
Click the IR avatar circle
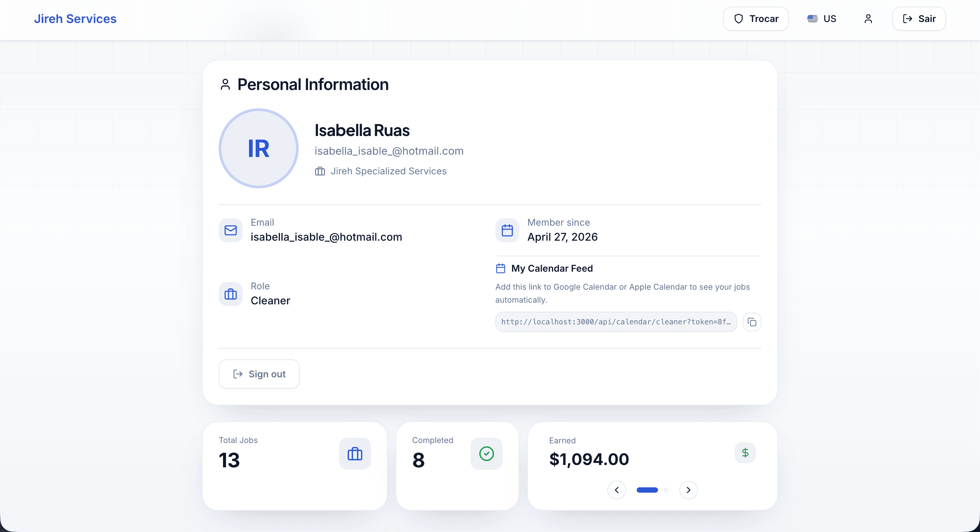[x=259, y=148]
